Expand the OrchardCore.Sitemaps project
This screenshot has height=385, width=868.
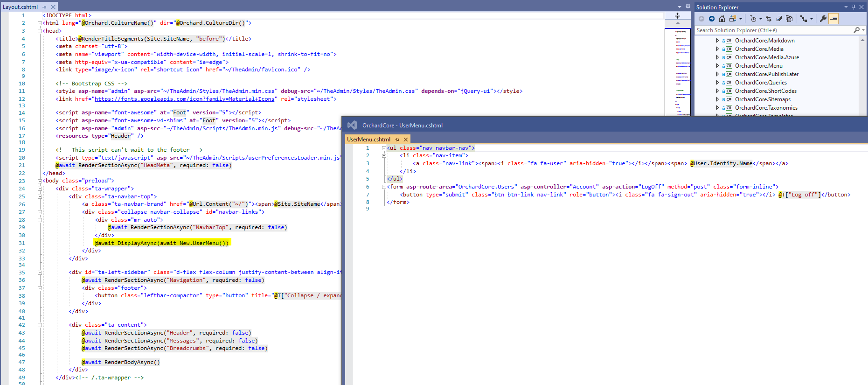coord(717,99)
